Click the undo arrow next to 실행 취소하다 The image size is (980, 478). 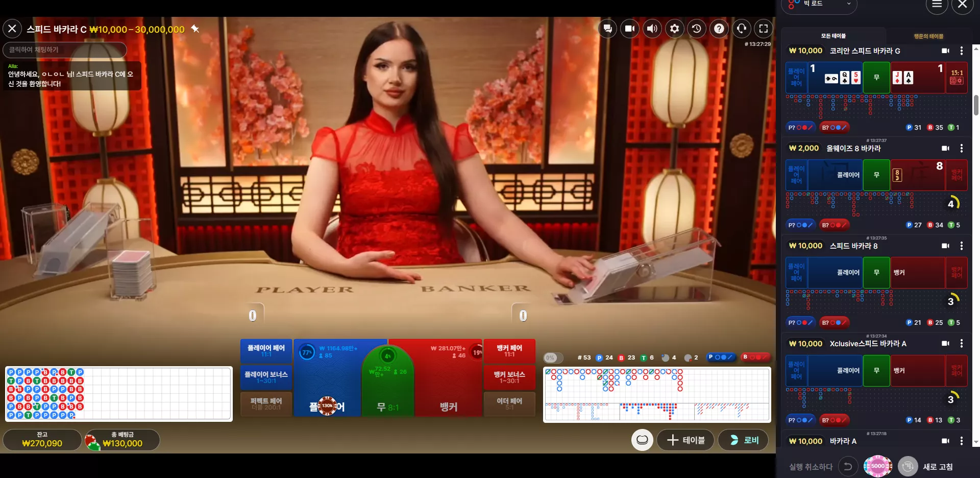tap(848, 466)
